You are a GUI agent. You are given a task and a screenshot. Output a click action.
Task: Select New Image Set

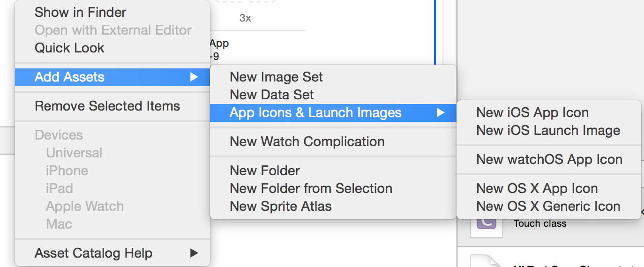point(276,77)
